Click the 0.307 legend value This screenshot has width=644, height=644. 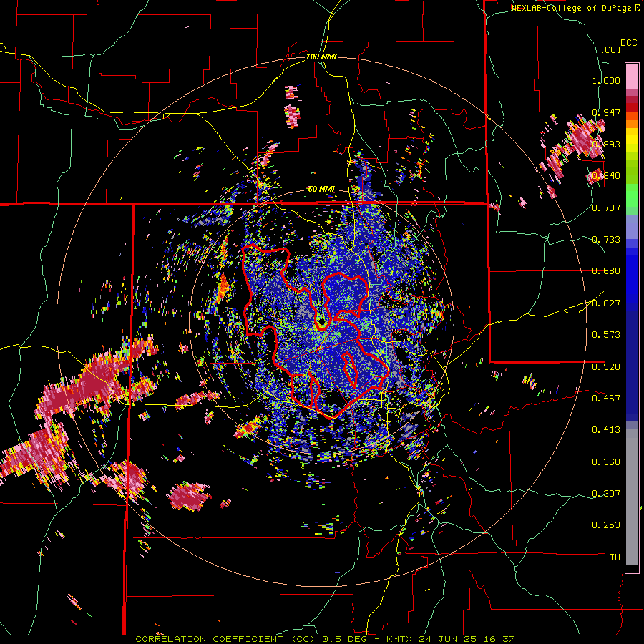click(x=606, y=494)
